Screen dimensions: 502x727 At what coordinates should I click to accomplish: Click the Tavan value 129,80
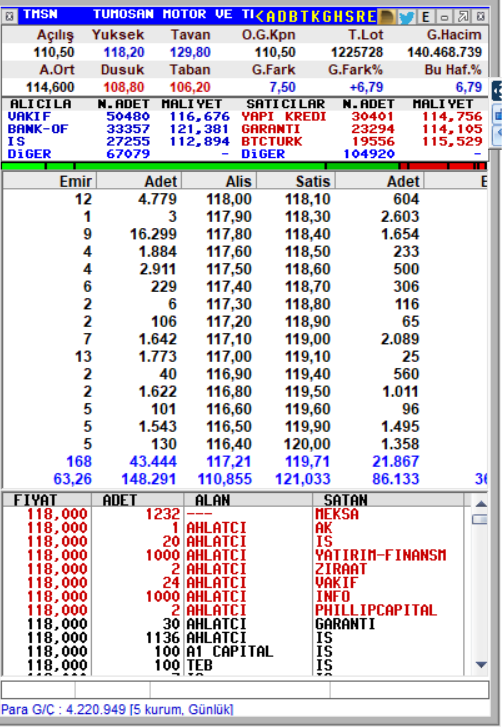coord(190,52)
